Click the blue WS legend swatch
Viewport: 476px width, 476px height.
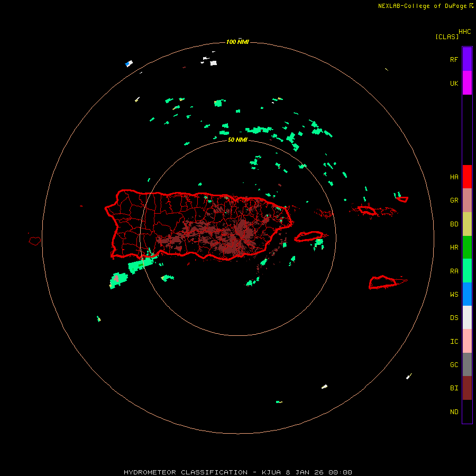(x=467, y=294)
